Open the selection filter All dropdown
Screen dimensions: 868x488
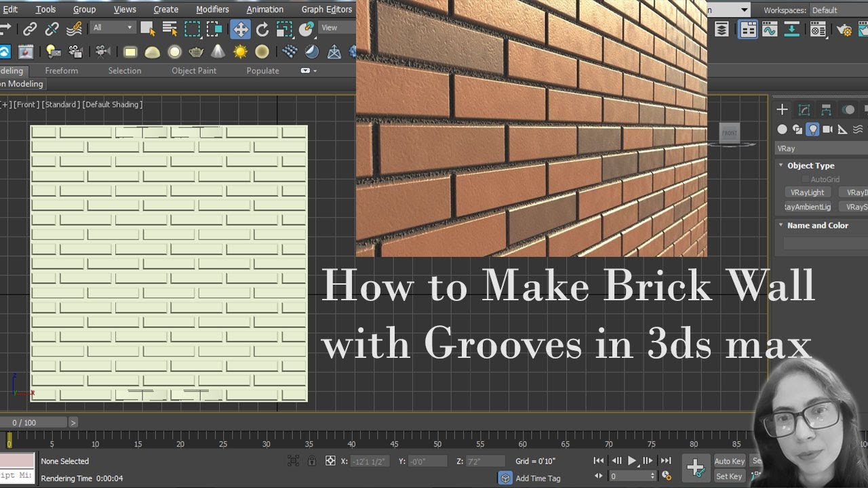click(113, 28)
